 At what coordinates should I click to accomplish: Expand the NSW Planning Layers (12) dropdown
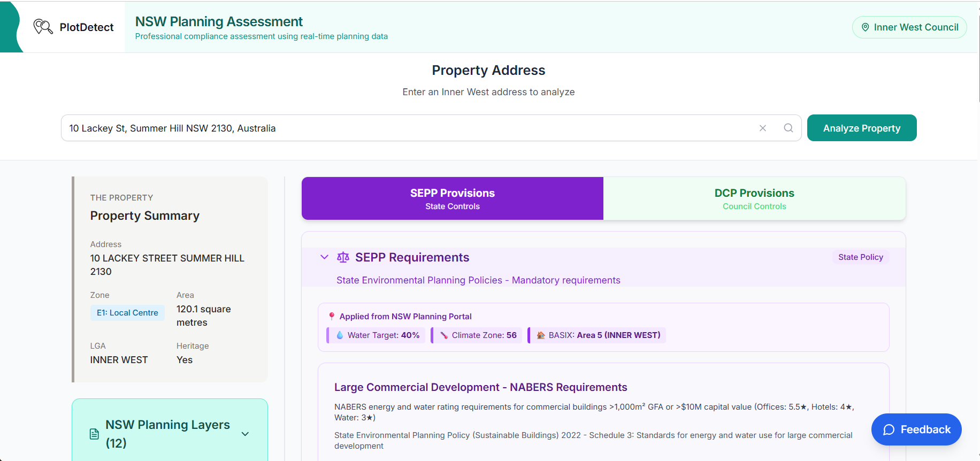point(246,434)
